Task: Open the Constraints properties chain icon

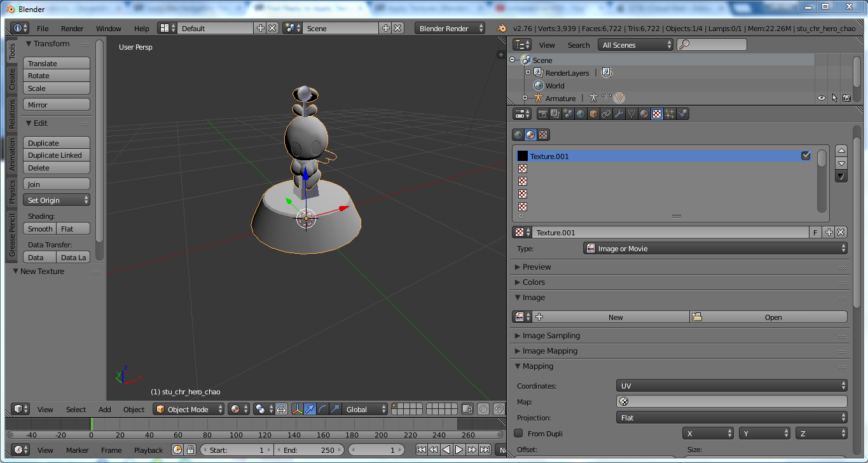Action: click(x=606, y=114)
